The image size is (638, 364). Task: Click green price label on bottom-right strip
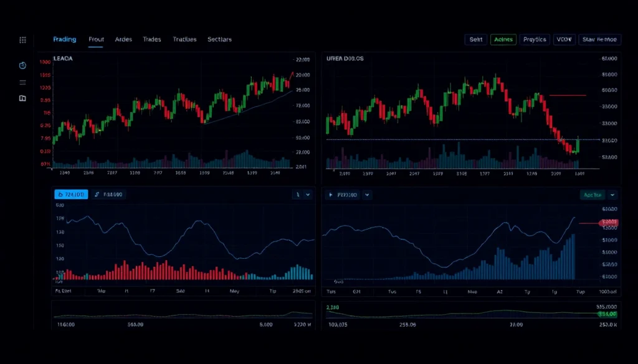coord(607,314)
